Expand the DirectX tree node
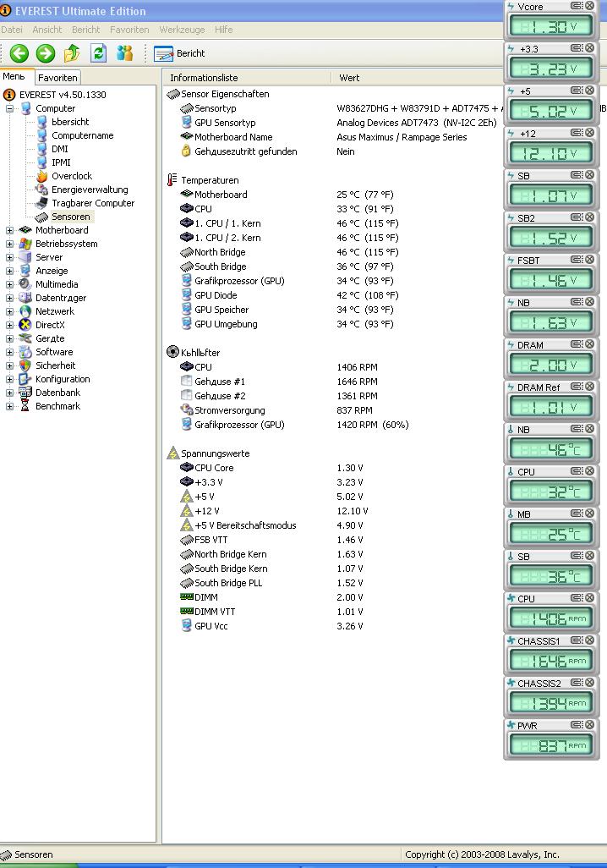Image resolution: width=607 pixels, height=868 pixels. click(9, 325)
